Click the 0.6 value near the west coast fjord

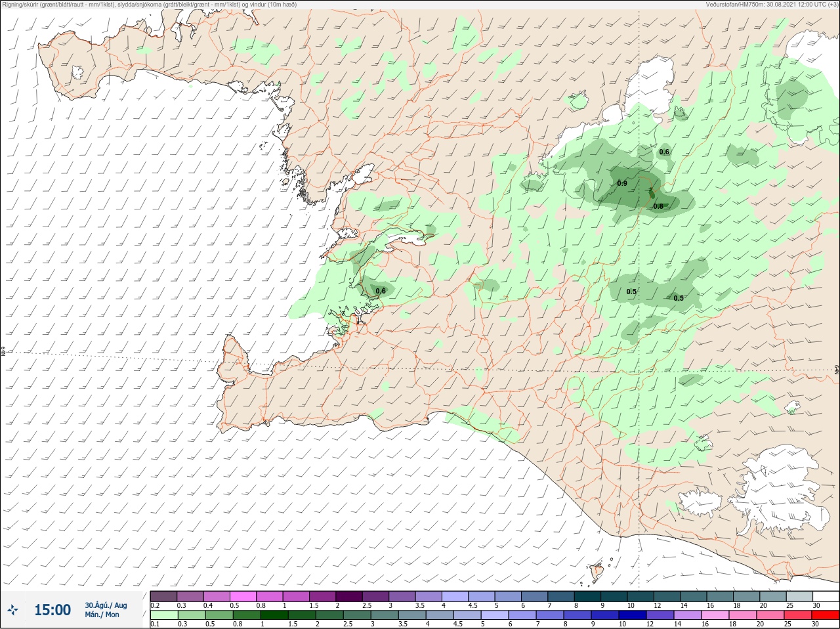click(381, 290)
